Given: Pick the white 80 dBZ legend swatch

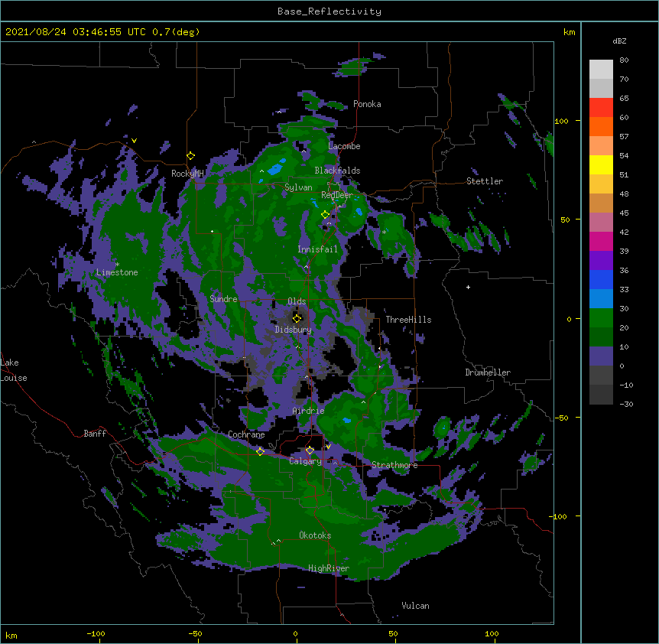Looking at the screenshot, I should click(x=601, y=70).
